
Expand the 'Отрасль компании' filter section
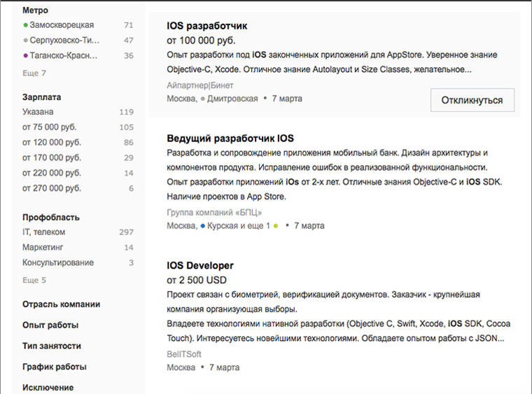[61, 304]
